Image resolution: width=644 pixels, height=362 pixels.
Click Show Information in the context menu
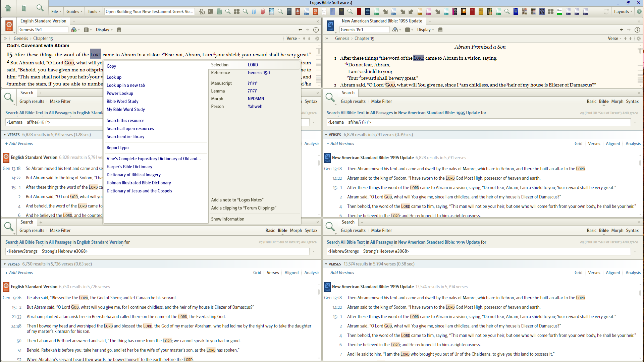click(228, 219)
